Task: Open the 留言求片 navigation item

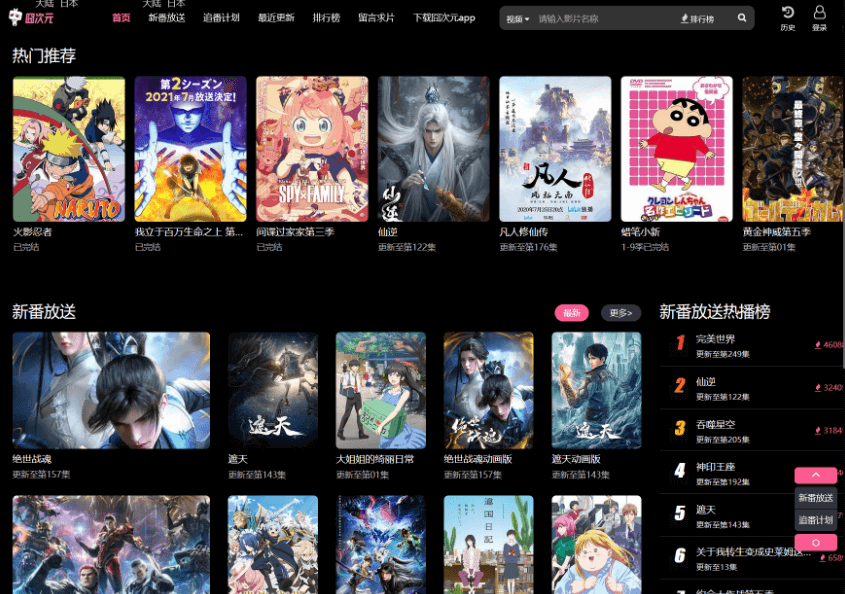Action: tap(376, 18)
